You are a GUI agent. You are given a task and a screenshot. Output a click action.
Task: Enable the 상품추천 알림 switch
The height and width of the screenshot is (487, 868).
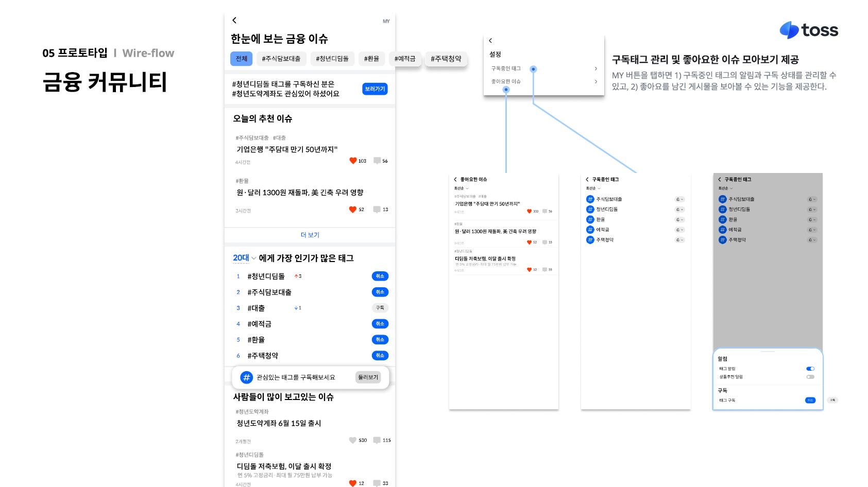(810, 377)
